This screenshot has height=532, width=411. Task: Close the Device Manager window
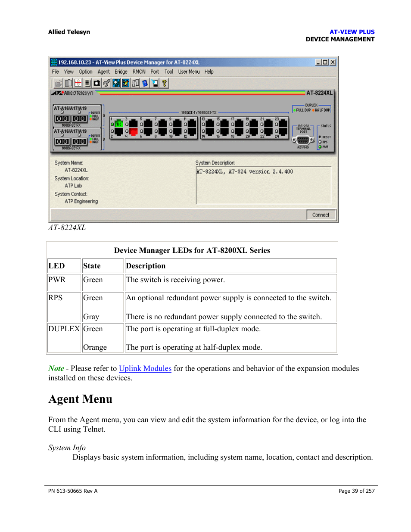point(333,62)
